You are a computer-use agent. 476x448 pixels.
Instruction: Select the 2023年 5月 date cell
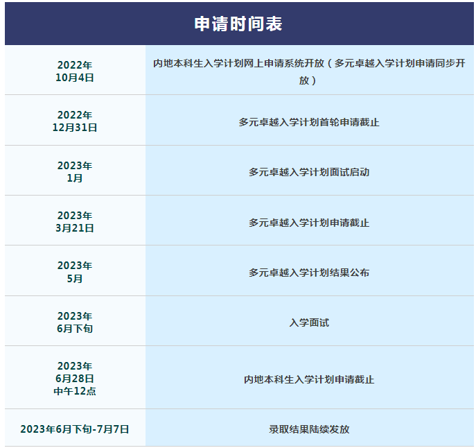(75, 270)
